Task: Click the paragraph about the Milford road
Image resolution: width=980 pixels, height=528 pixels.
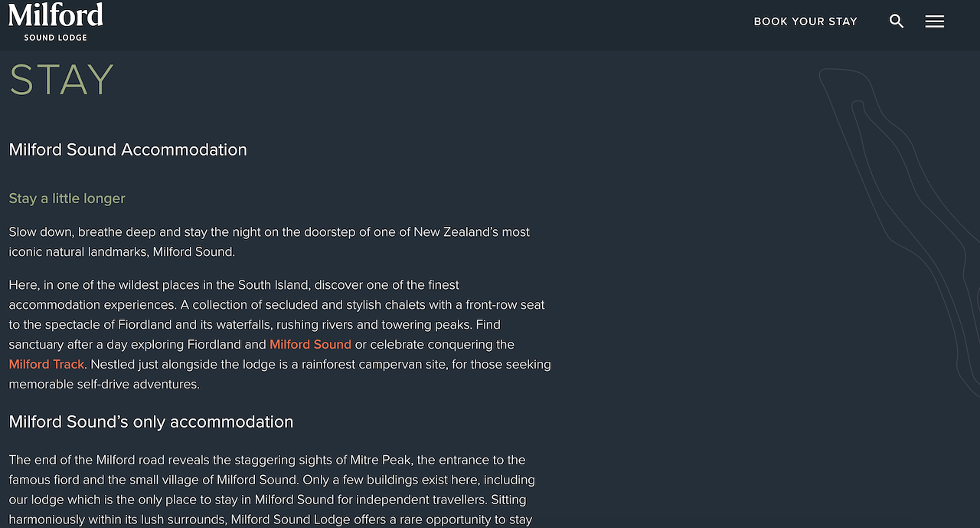Action: (x=272, y=490)
